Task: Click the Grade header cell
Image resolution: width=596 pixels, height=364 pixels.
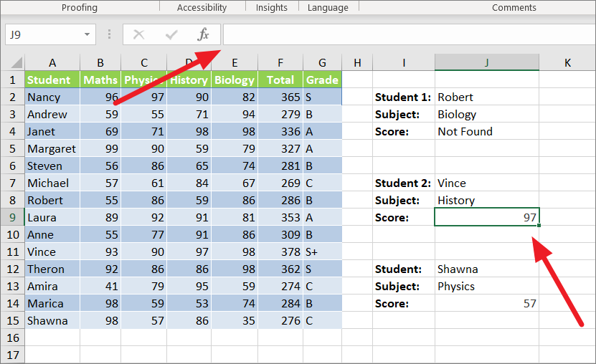Action: [x=322, y=80]
